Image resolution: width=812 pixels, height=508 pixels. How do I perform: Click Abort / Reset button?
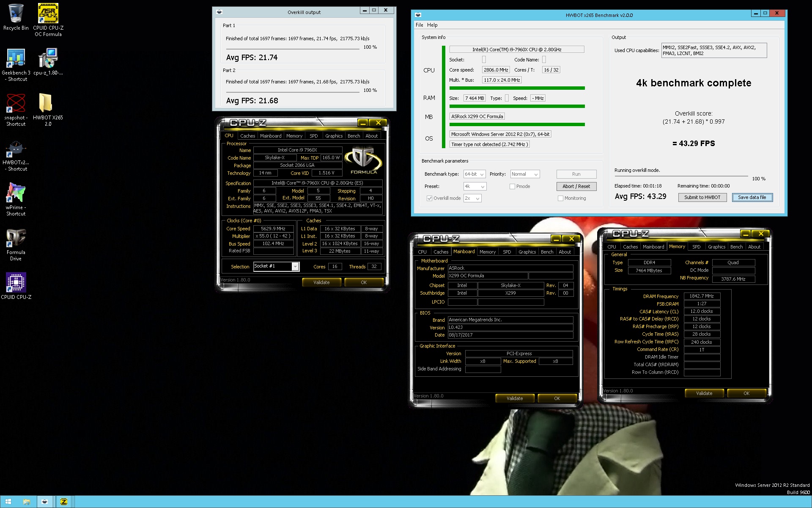pos(576,186)
